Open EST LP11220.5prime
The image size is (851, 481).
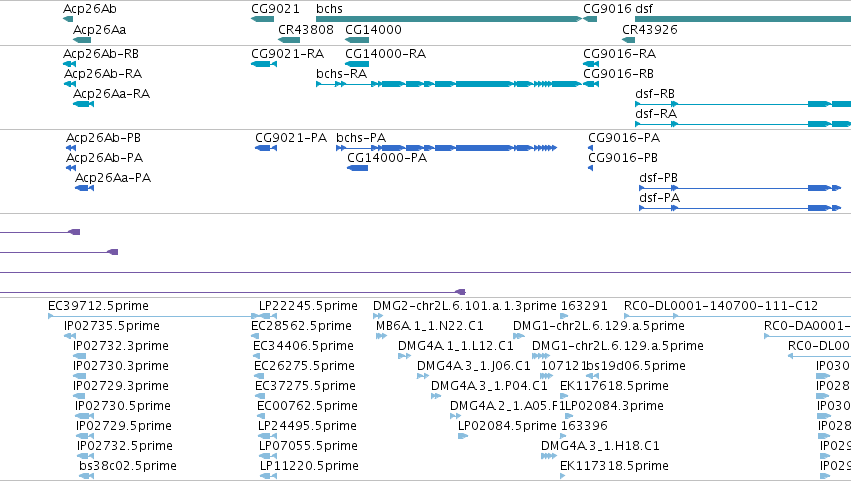[x=309, y=467]
